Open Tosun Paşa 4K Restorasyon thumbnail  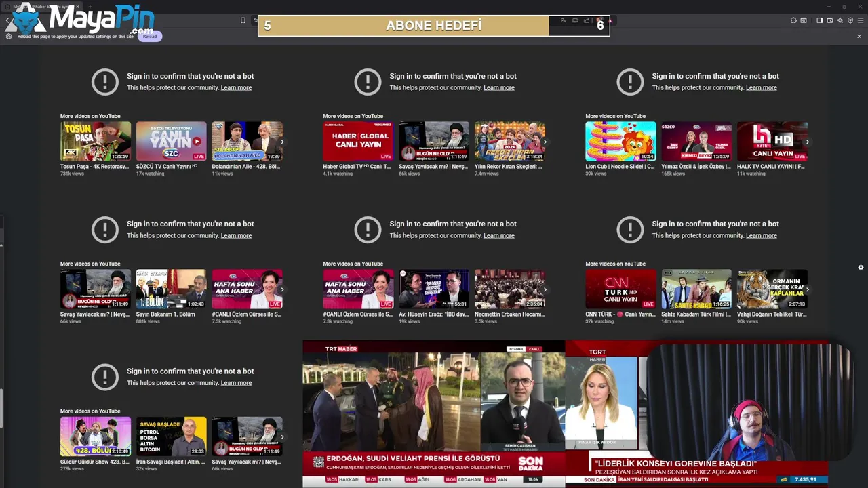click(x=96, y=141)
